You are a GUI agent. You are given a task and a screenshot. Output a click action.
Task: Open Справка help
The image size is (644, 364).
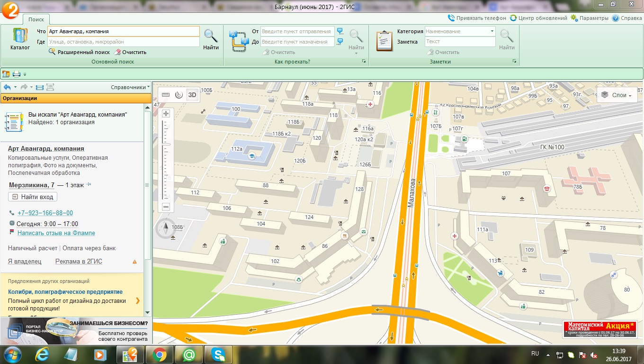pyautogui.click(x=627, y=18)
